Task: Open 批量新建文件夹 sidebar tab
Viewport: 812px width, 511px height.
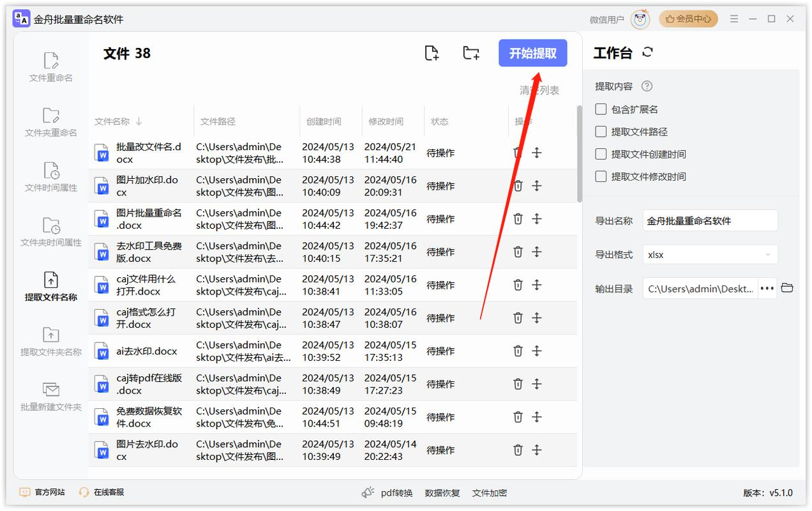Action: pos(51,397)
